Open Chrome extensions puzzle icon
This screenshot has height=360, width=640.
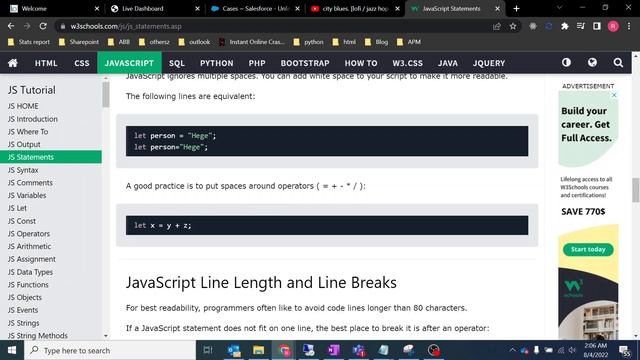tap(564, 26)
